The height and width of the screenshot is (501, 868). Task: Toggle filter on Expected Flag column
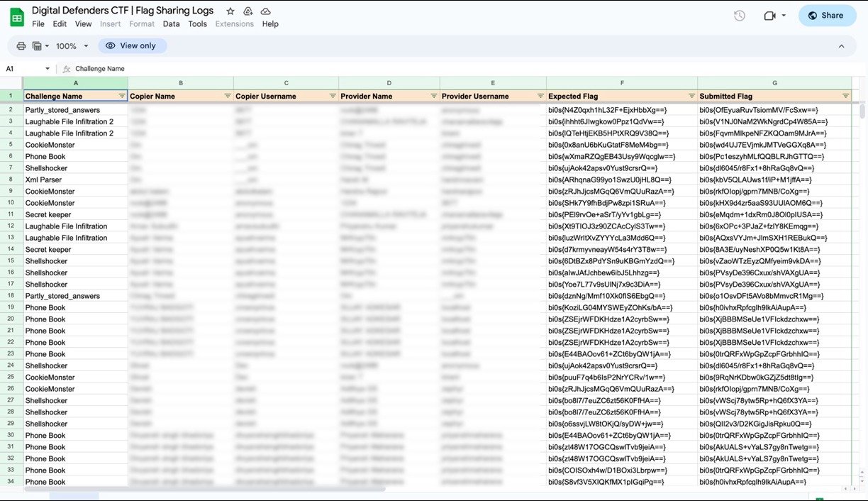click(x=691, y=96)
